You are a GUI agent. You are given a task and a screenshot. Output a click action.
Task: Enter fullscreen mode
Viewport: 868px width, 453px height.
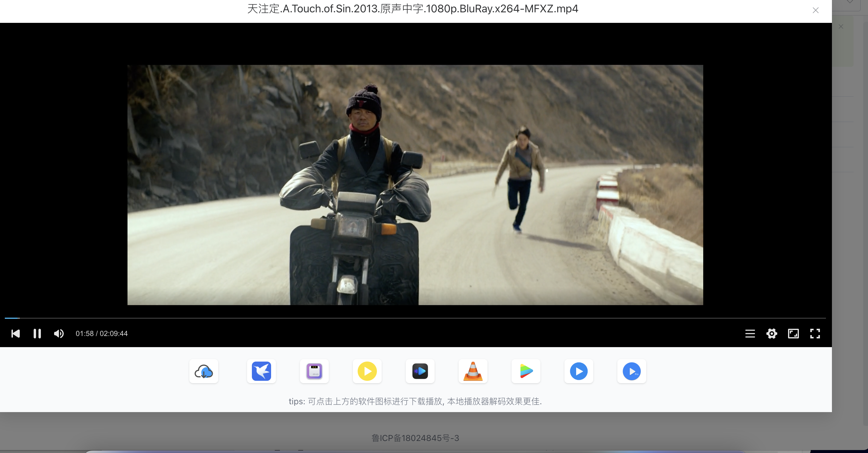pos(815,334)
